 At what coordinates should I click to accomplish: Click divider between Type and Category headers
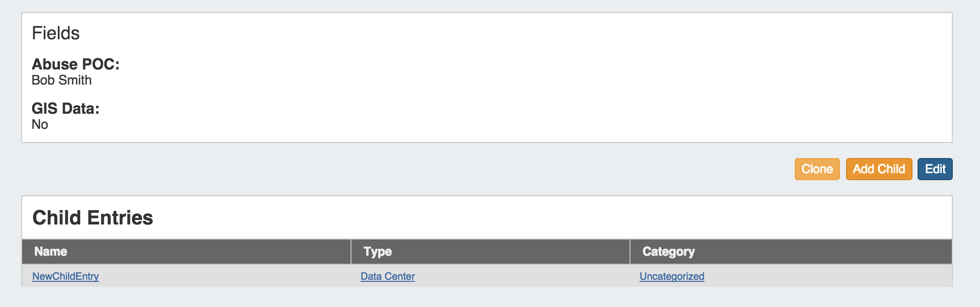(630, 252)
